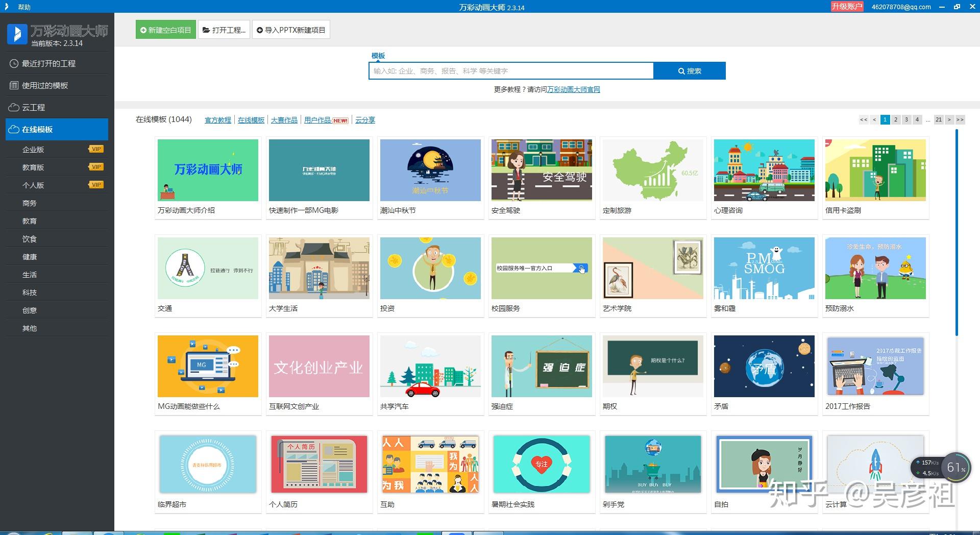The width and height of the screenshot is (980, 535).
Task: Open the 预防溺水 template thumbnail
Action: 875,268
